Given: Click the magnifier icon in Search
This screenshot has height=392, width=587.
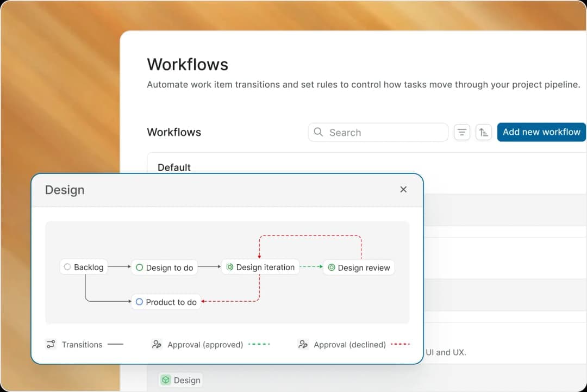Looking at the screenshot, I should 318,132.
